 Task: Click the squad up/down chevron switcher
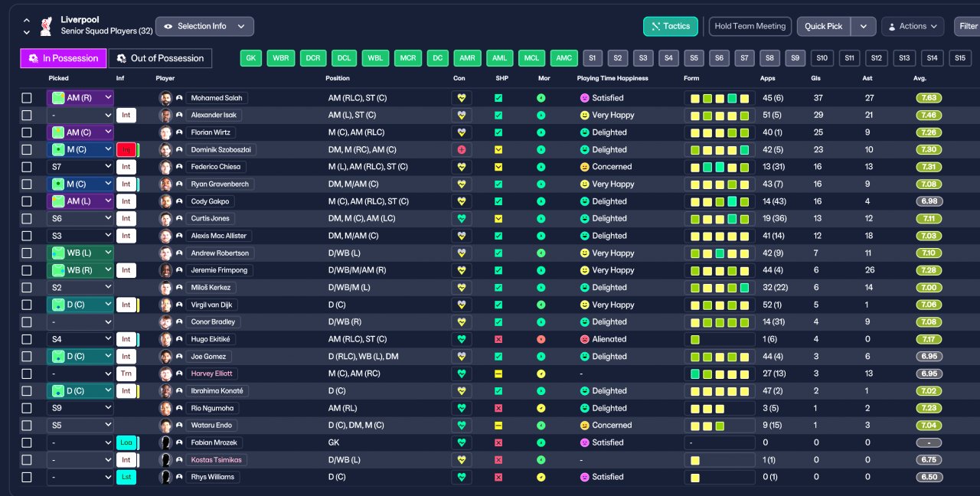click(27, 26)
